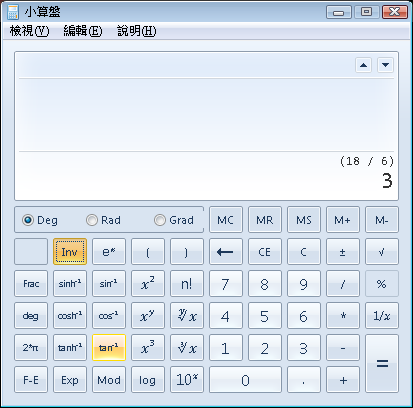
Task: Click the digit 7 key
Action: point(226,284)
